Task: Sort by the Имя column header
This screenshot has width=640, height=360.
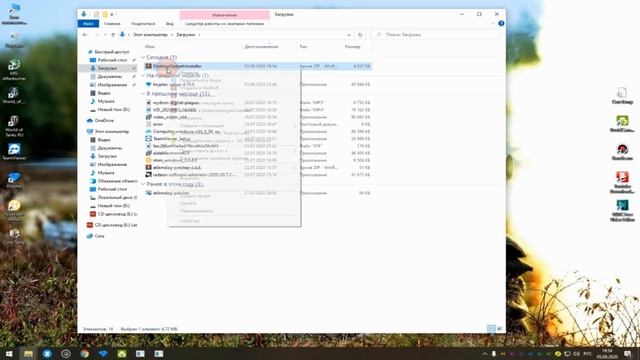Action: tap(150, 47)
